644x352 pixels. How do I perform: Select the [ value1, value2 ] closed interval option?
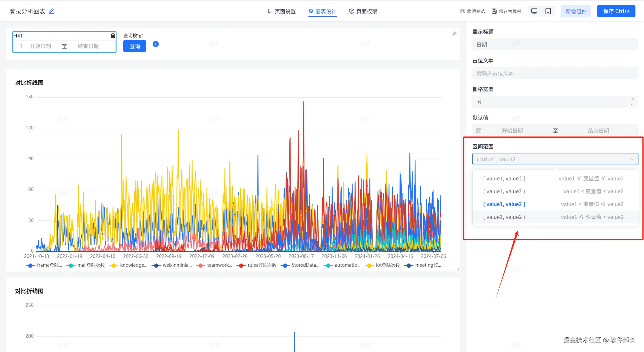pyautogui.click(x=504, y=179)
